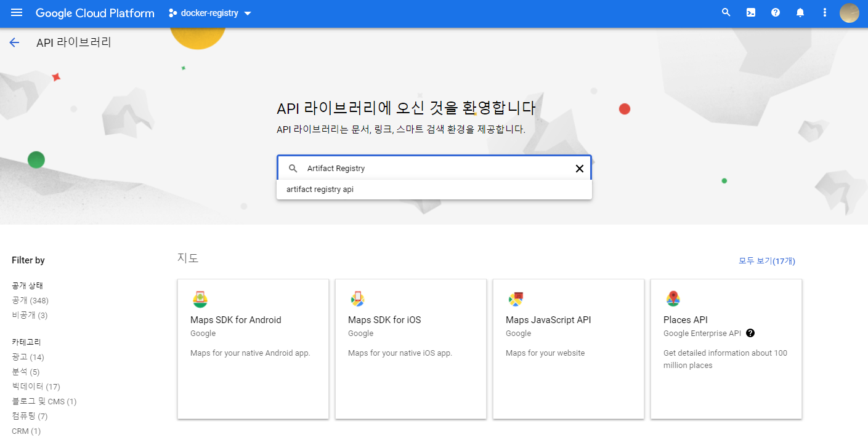Open the Maps SDK for iOS card

coord(411,349)
